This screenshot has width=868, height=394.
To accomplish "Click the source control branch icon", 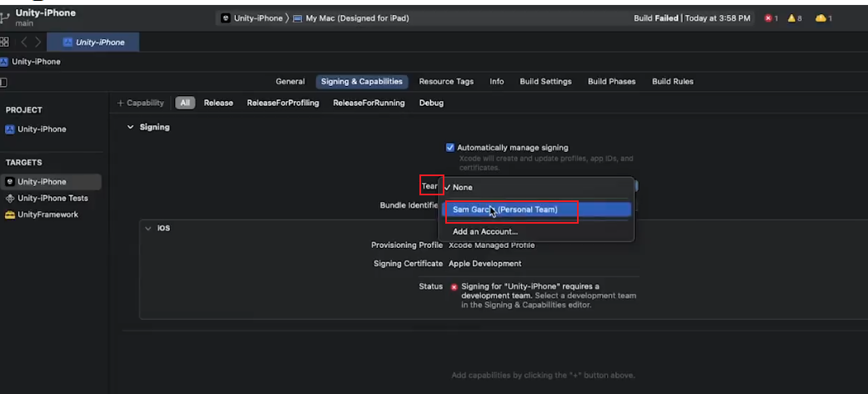I will tap(5, 18).
